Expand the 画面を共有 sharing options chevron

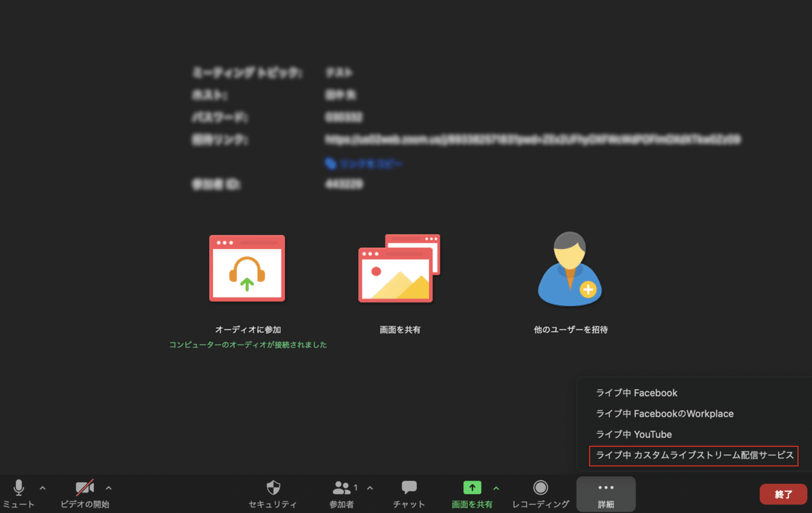pyautogui.click(x=497, y=487)
